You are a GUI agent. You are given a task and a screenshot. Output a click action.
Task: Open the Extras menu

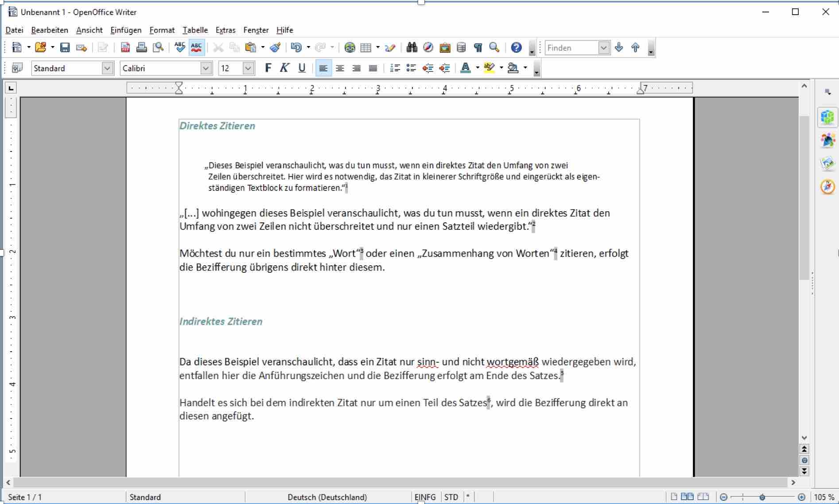225,30
